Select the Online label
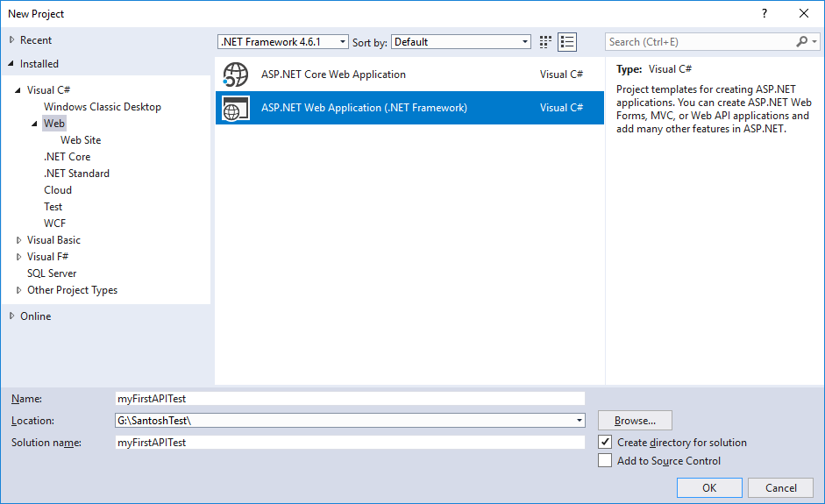The height and width of the screenshot is (504, 825). pos(36,316)
